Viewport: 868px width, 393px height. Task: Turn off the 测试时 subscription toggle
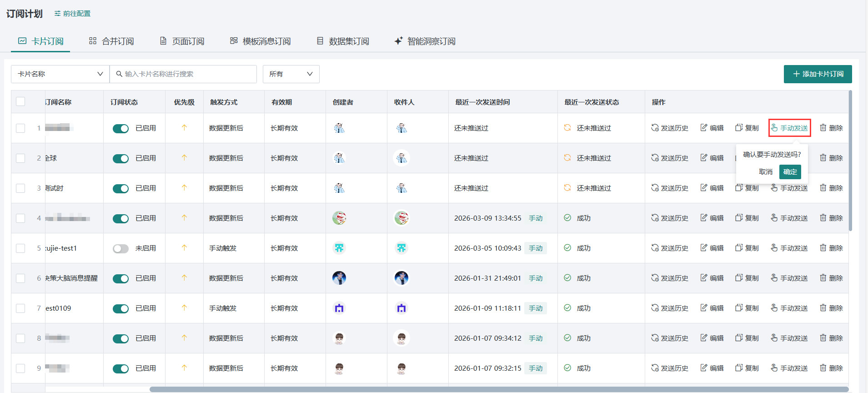(121, 188)
